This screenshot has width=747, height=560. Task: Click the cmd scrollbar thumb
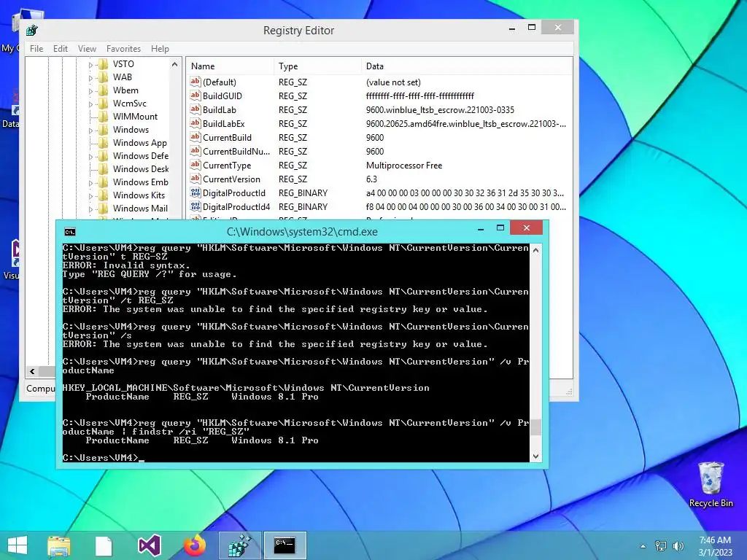click(x=535, y=427)
